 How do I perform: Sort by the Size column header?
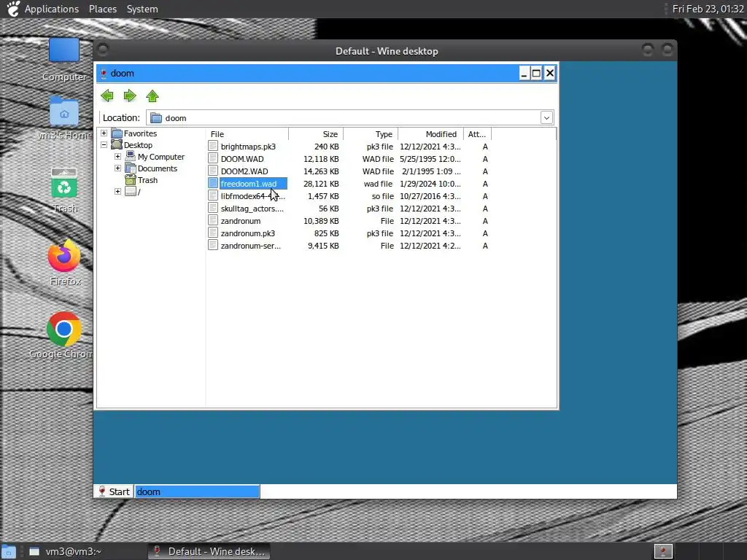point(316,134)
